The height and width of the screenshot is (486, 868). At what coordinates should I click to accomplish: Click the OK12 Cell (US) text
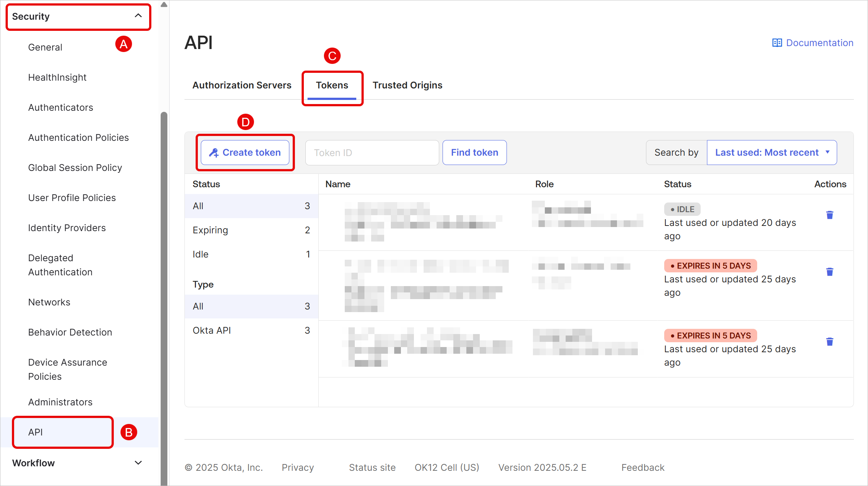tap(447, 467)
